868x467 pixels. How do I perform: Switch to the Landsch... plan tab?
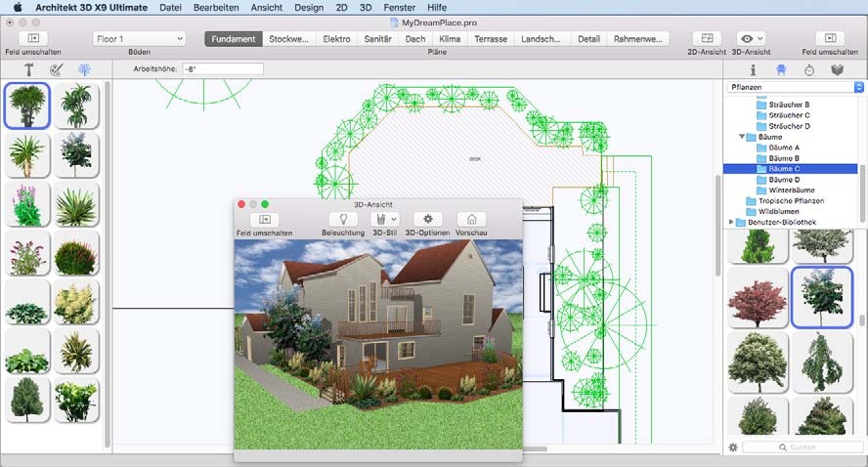[x=541, y=39]
